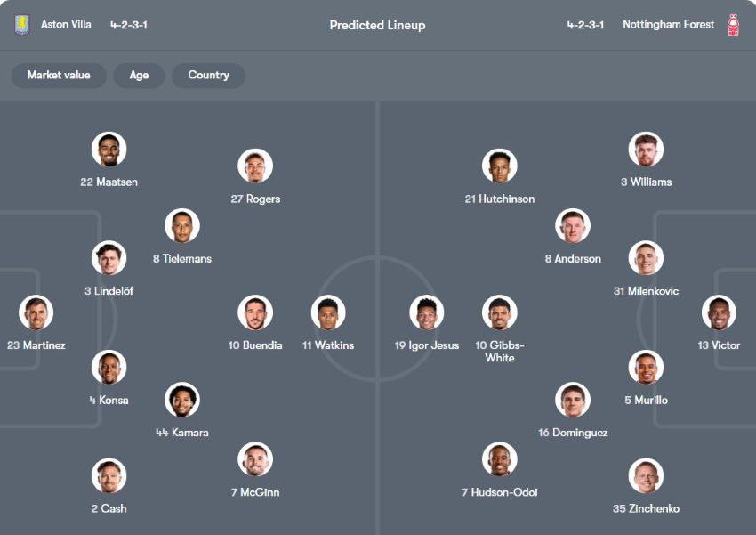Toggle the Market value filter
This screenshot has height=535, width=756.
tap(59, 76)
